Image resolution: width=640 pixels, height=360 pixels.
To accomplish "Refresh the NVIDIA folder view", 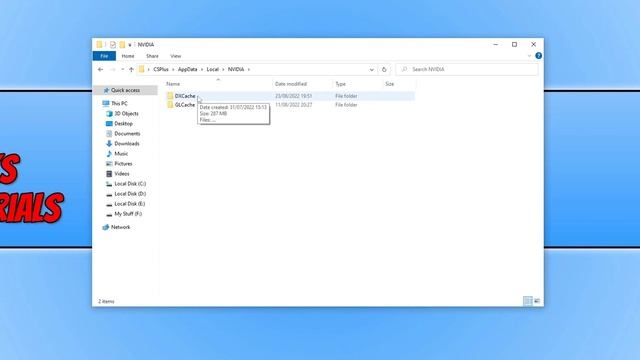I will (x=384, y=70).
